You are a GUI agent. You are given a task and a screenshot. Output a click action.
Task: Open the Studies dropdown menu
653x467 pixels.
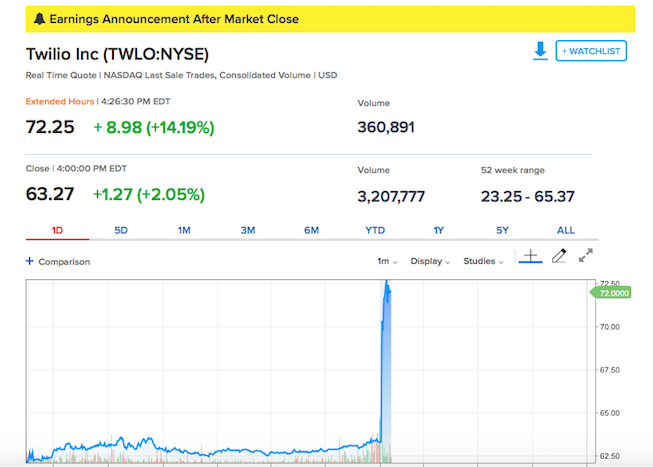(483, 261)
